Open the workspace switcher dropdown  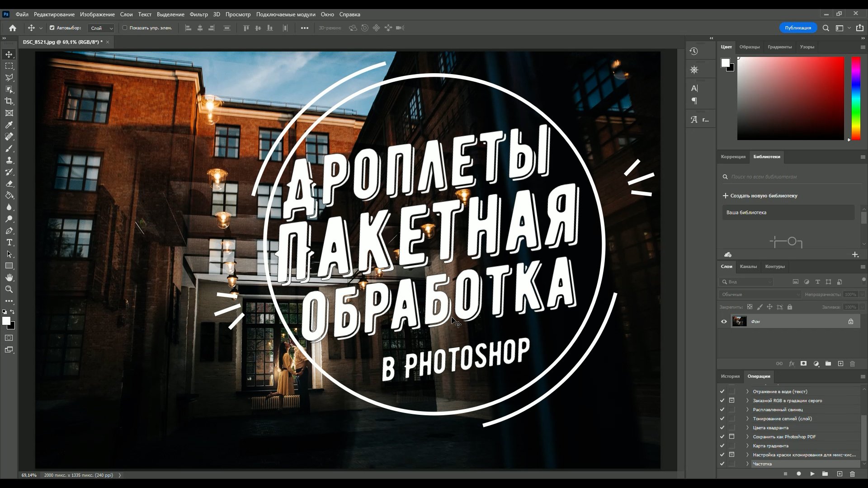coord(843,28)
